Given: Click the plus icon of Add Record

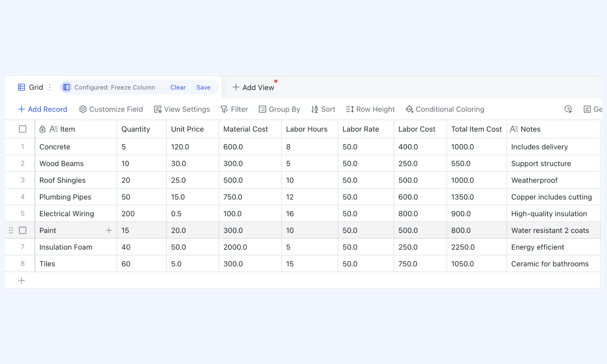Looking at the screenshot, I should pyautogui.click(x=21, y=109).
